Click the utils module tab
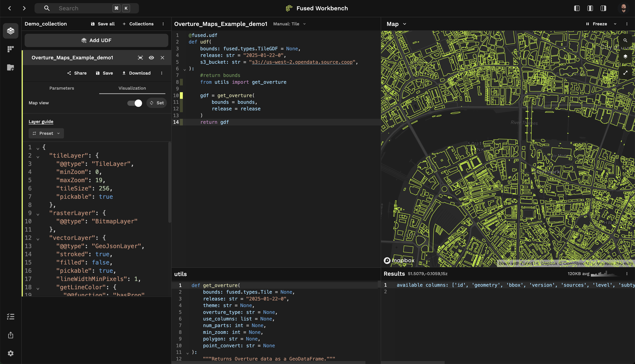This screenshot has height=364, width=635. tap(180, 274)
